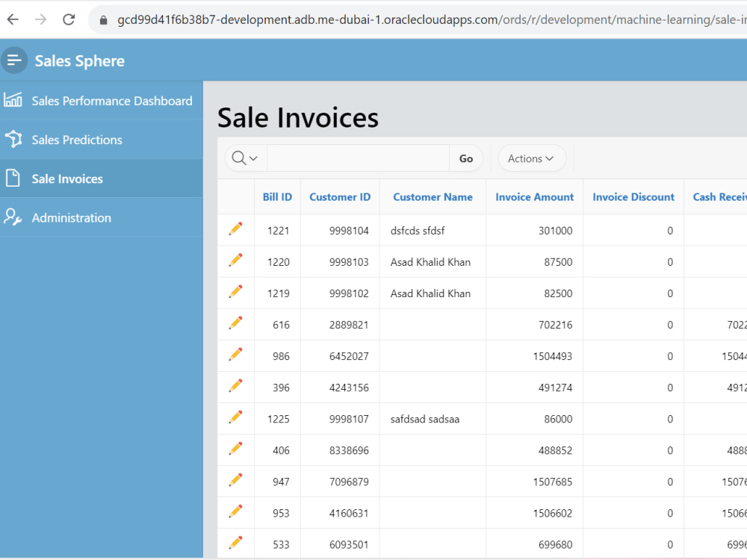Edit bill 1219 using its pencil icon
The image size is (747, 560).
point(235,291)
